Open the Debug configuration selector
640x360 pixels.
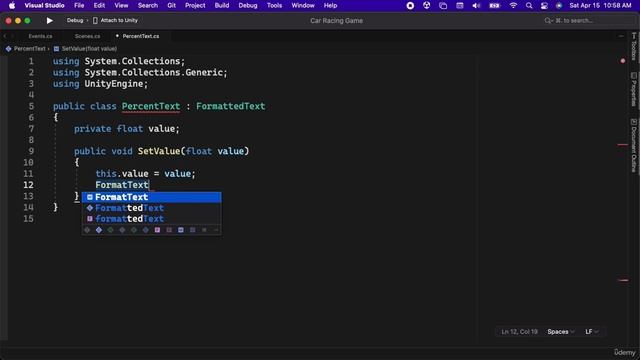click(x=75, y=20)
